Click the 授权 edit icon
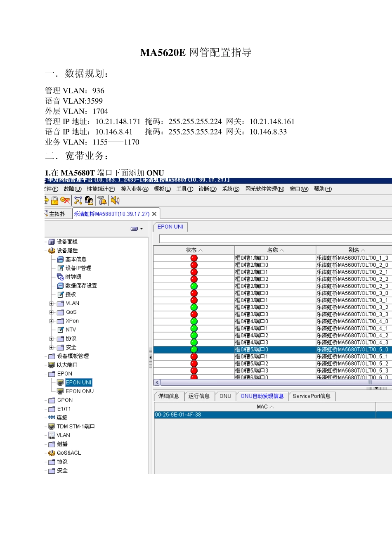Viewport: 392px width, 555px height. pyautogui.click(x=60, y=294)
